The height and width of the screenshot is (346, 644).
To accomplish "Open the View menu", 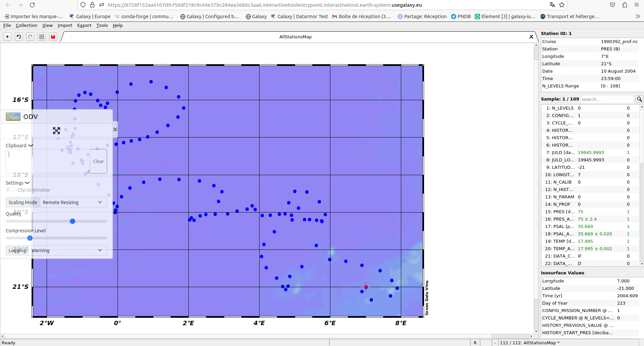I will tap(47, 25).
